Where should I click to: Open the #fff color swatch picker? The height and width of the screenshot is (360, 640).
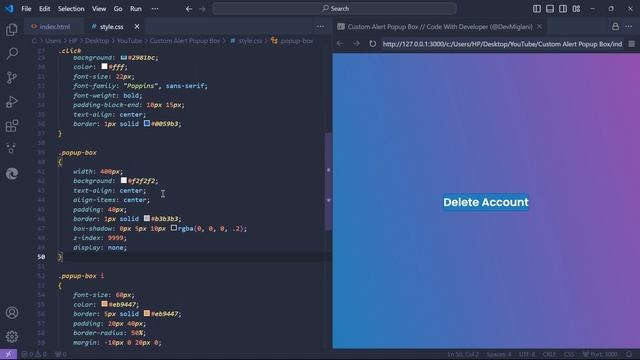tap(104, 66)
